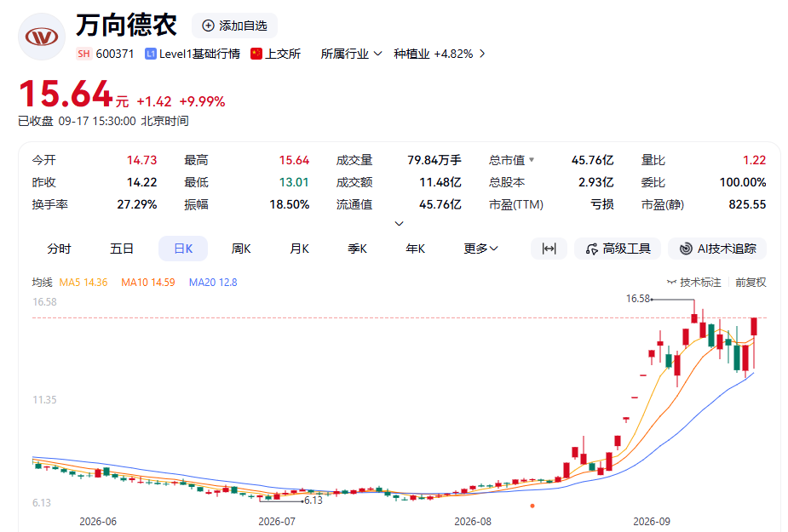Click the chevron arrow after 种植业
Screen dimensions: 788x532
(482, 54)
